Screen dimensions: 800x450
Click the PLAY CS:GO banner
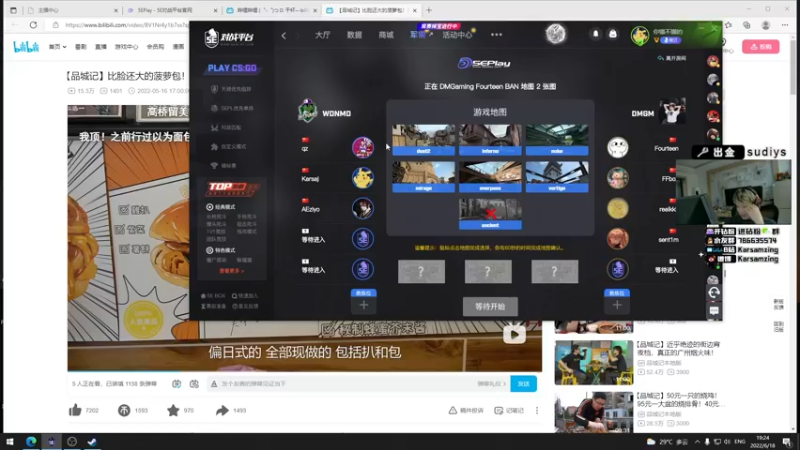232,68
